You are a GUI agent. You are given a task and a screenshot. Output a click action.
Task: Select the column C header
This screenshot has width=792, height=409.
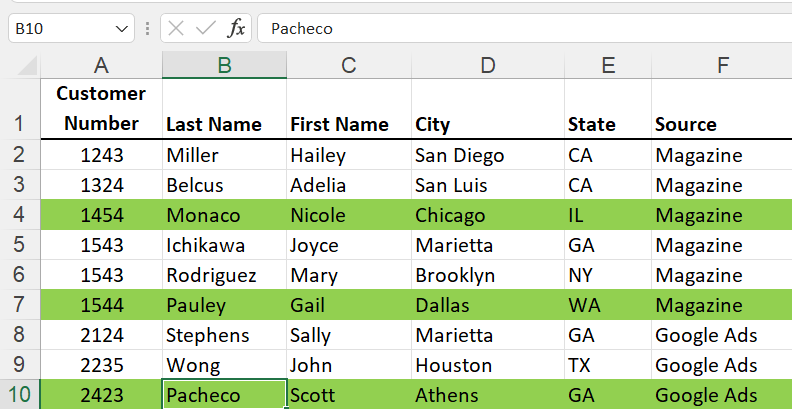349,65
